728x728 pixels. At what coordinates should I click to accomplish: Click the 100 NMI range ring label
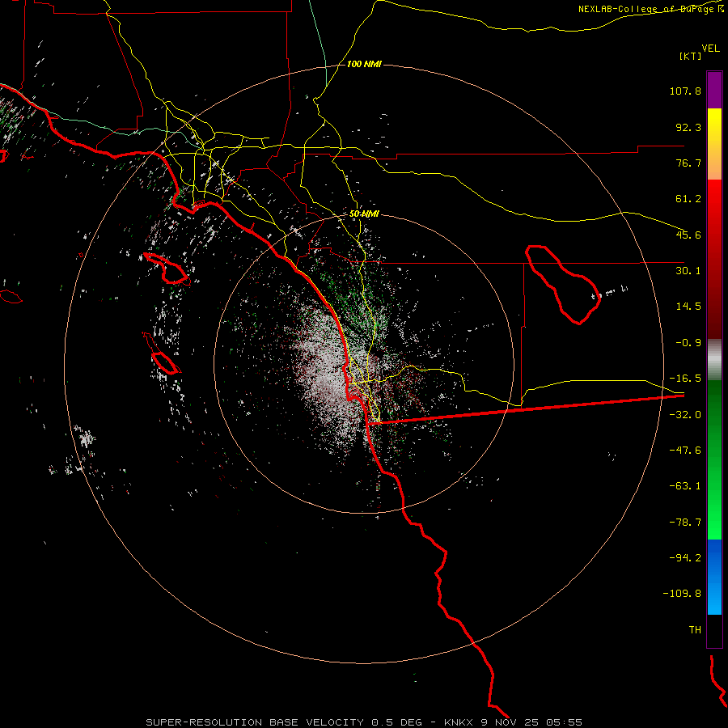point(364,64)
